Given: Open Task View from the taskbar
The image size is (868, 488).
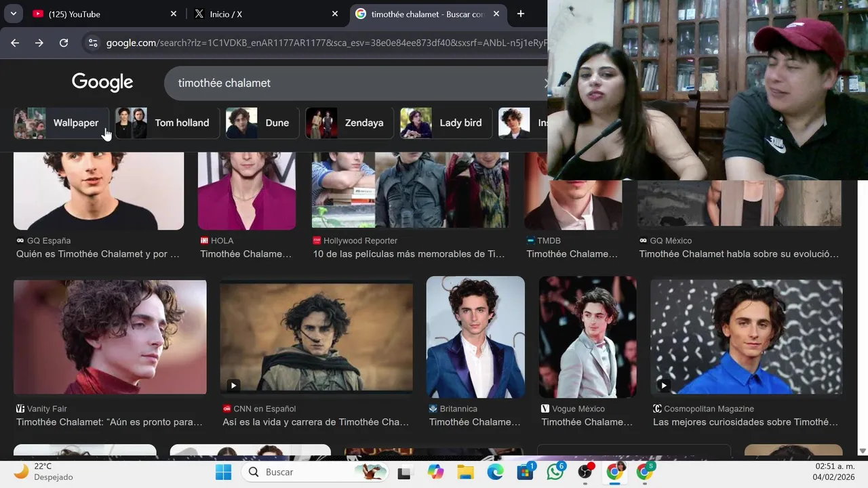Looking at the screenshot, I should point(404,472).
